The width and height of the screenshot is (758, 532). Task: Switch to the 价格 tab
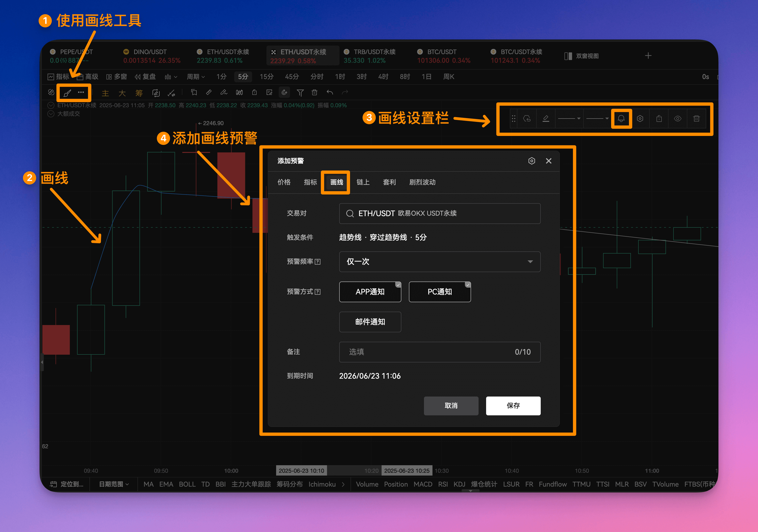click(284, 183)
